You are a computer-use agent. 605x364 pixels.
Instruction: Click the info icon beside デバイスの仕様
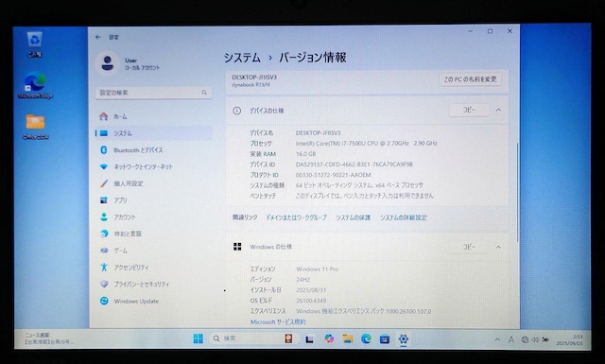(x=237, y=111)
